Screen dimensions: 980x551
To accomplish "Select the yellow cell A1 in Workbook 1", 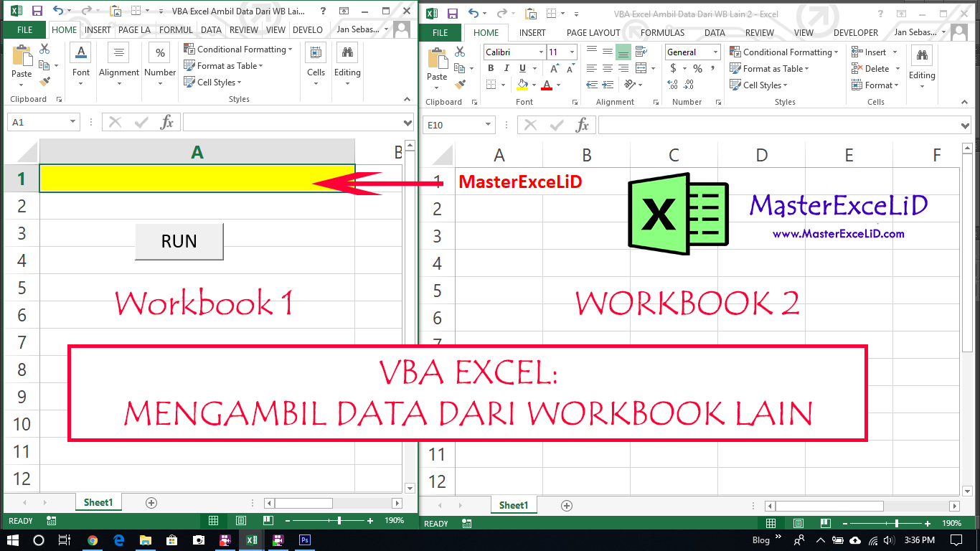I will pyautogui.click(x=197, y=178).
